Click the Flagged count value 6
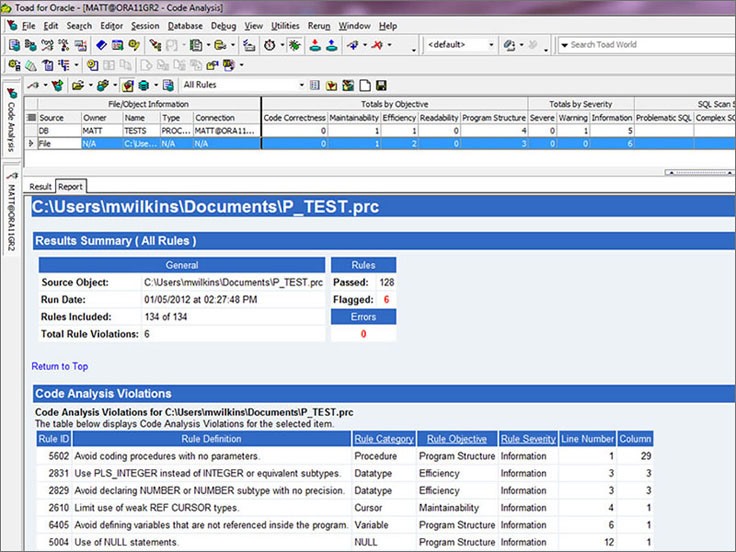The image size is (736, 552). [x=386, y=299]
